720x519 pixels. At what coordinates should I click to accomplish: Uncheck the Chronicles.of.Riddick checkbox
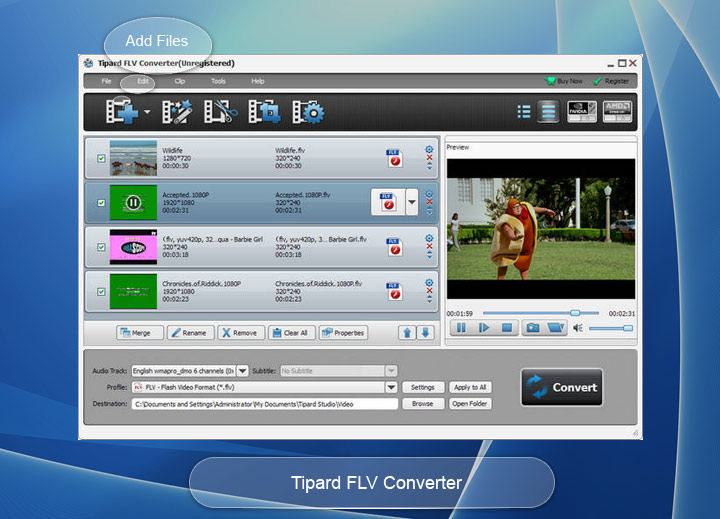click(101, 292)
